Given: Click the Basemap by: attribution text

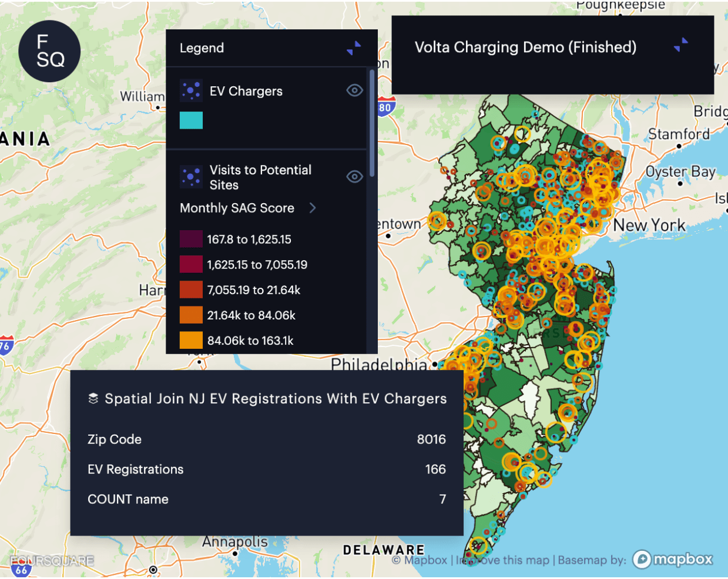Looking at the screenshot, I should (592, 560).
